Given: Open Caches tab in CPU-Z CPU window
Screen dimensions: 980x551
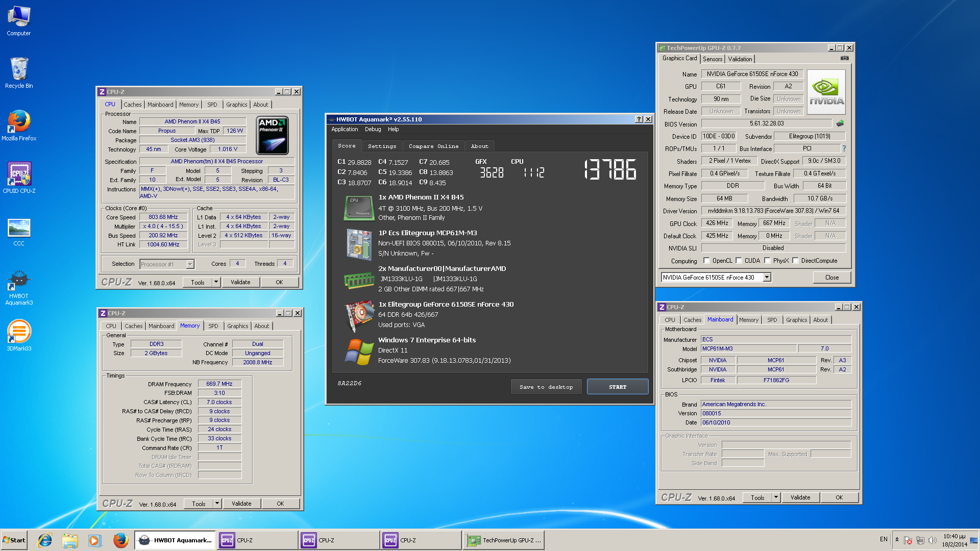Looking at the screenshot, I should point(133,105).
